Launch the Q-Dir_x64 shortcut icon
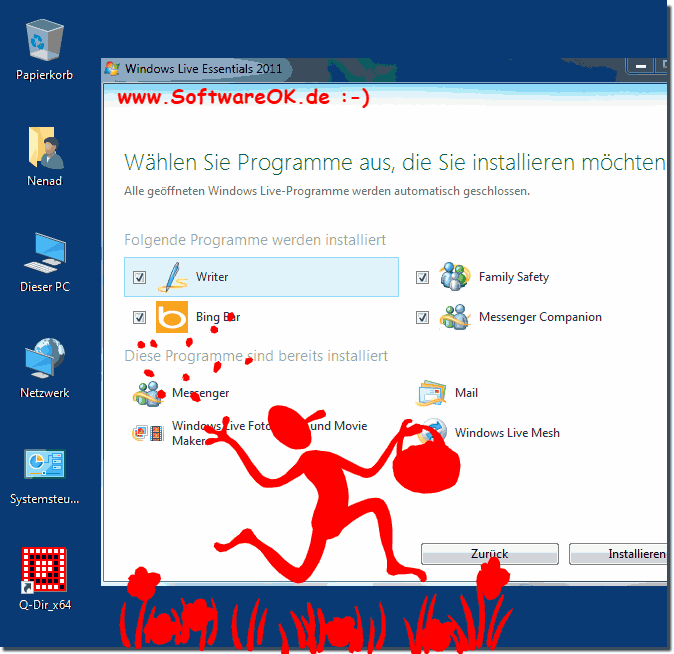The image size is (674, 654). coord(44,570)
